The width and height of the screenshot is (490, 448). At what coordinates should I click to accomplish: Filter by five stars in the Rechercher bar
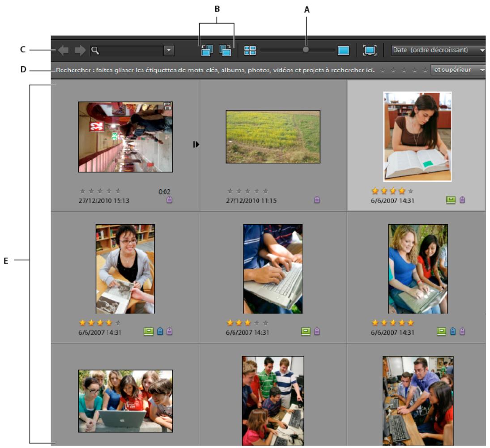pos(425,70)
